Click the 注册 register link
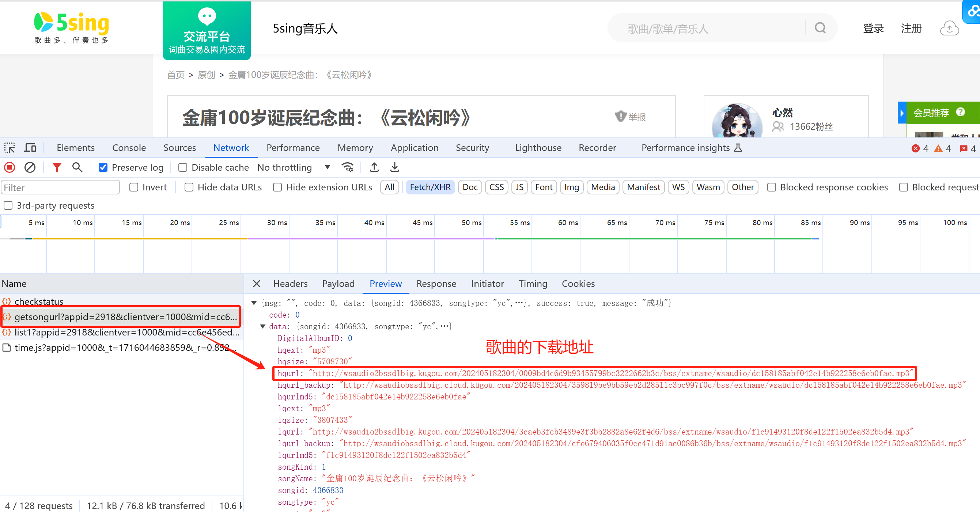The width and height of the screenshot is (980, 512). (x=911, y=28)
